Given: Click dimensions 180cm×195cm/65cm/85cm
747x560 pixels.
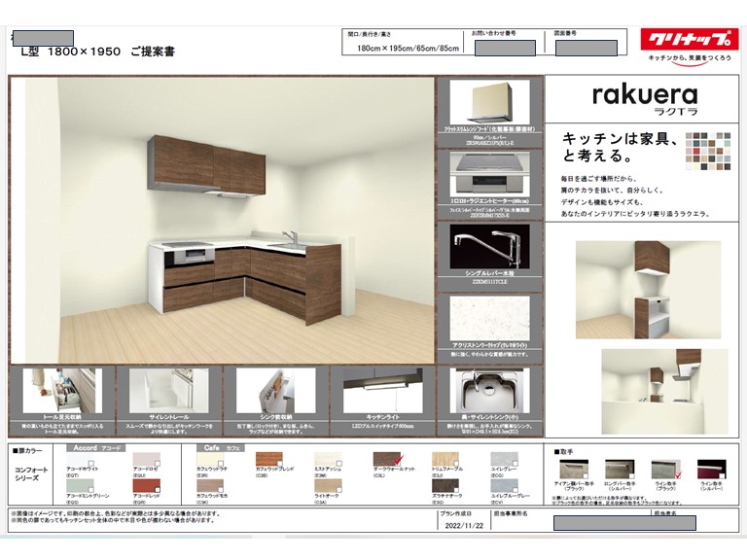Looking at the screenshot, I should click(x=408, y=48).
